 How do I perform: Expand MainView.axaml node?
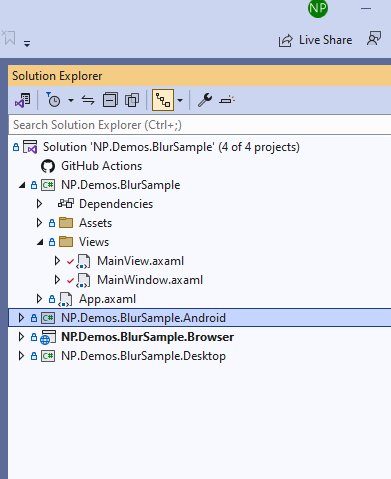(57, 261)
